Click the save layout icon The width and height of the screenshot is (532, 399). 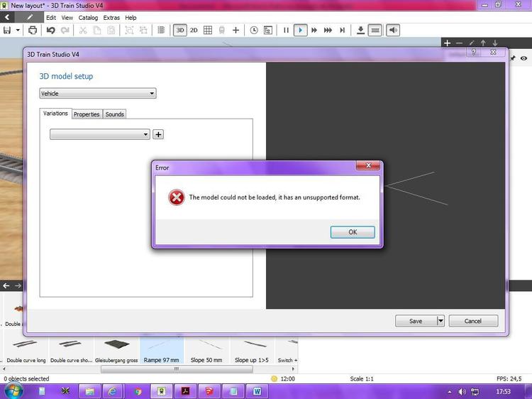point(7,31)
